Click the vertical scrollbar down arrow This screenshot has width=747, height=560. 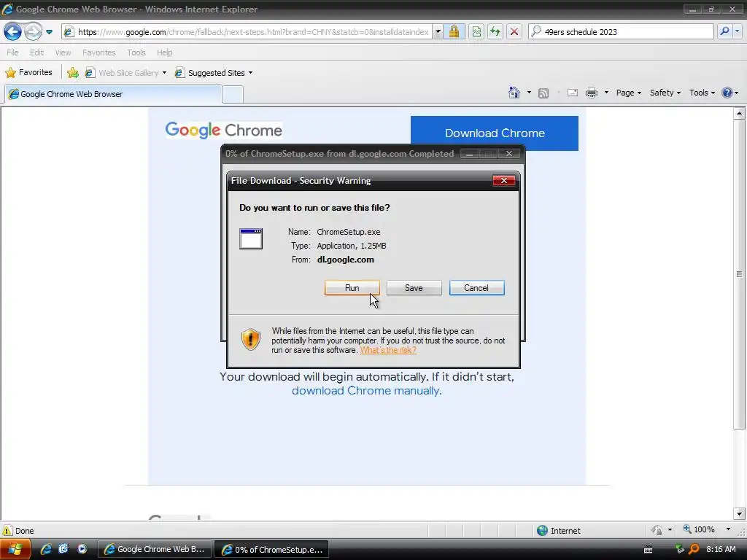[x=740, y=513]
